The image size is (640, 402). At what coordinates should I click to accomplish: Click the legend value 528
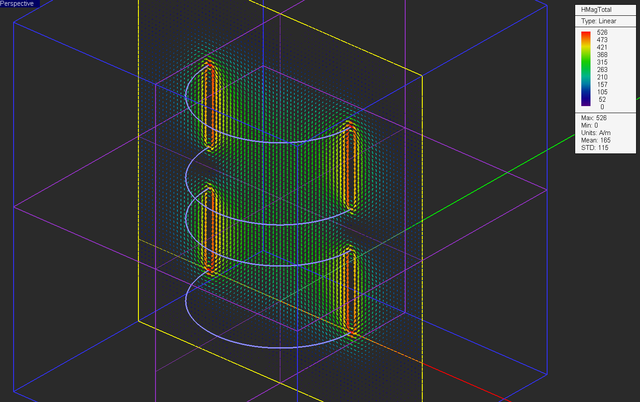tap(602, 32)
